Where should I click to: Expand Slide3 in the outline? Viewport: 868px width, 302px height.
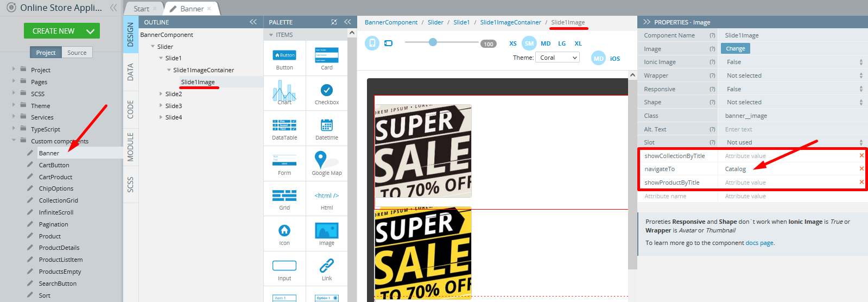coord(161,106)
